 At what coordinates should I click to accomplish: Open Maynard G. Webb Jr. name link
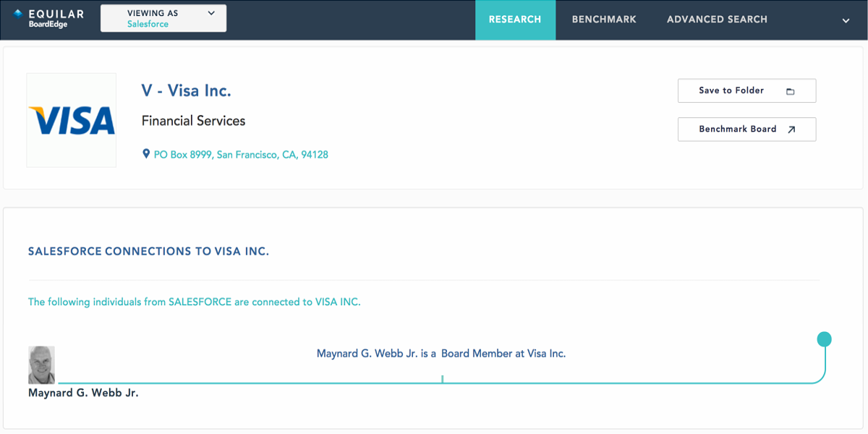83,393
